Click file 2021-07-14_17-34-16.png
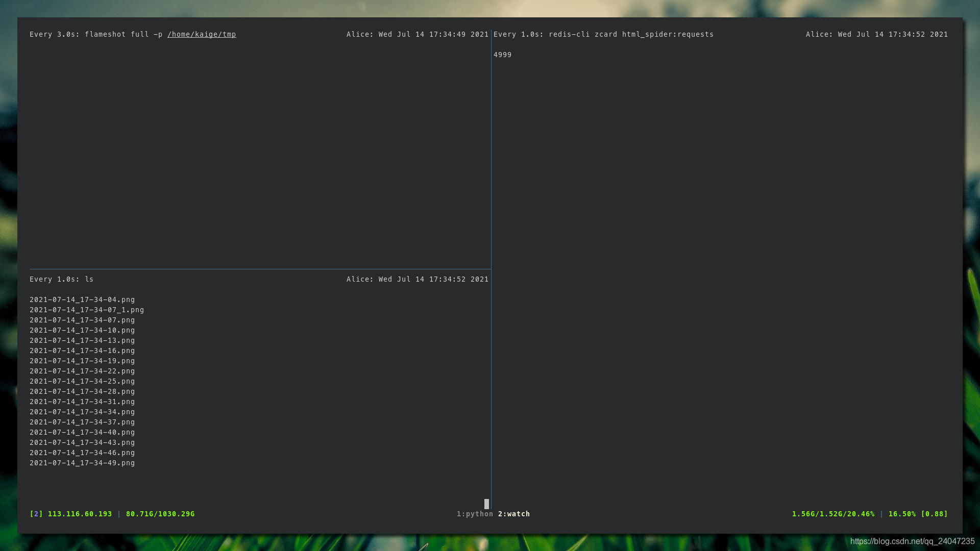The width and height of the screenshot is (980, 551). [x=82, y=350]
